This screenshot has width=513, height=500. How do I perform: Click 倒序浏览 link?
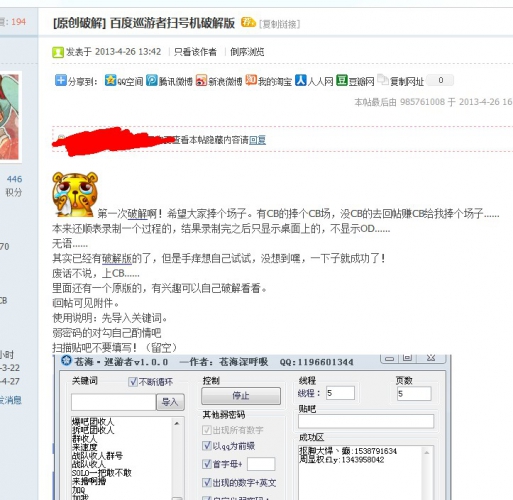pos(247,52)
